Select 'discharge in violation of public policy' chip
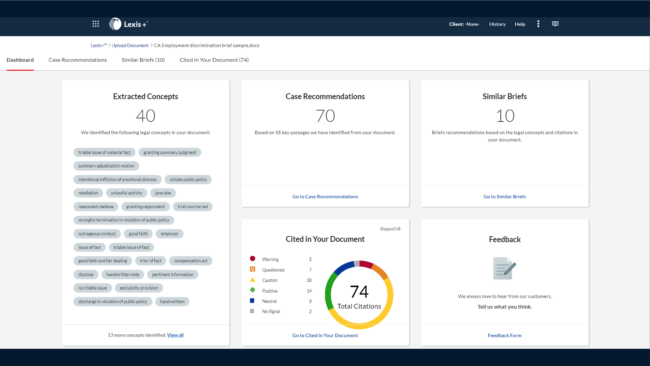Screen dimensions: 650x366 113,301
